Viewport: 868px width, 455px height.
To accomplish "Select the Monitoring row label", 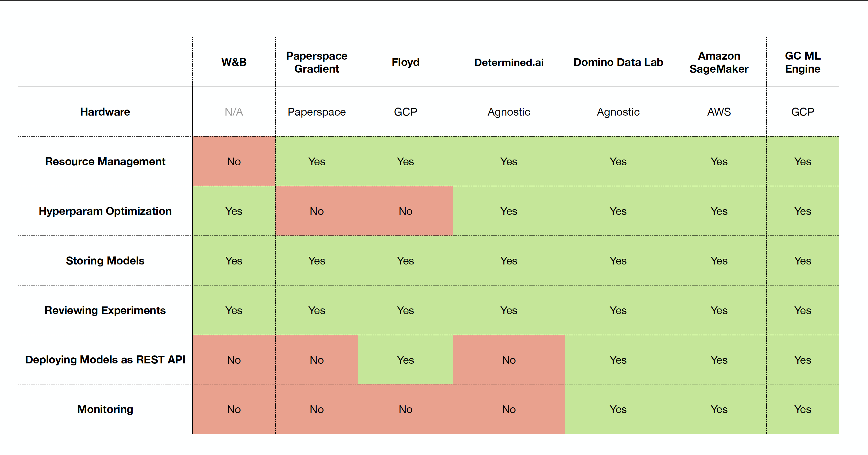I will click(x=105, y=409).
